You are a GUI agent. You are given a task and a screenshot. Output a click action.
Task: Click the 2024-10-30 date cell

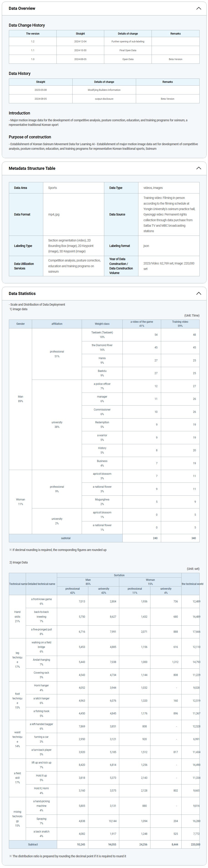tap(80, 50)
